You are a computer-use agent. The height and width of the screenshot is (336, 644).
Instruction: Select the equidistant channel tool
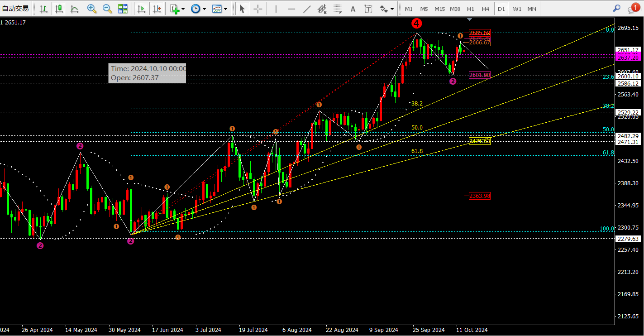(x=322, y=9)
